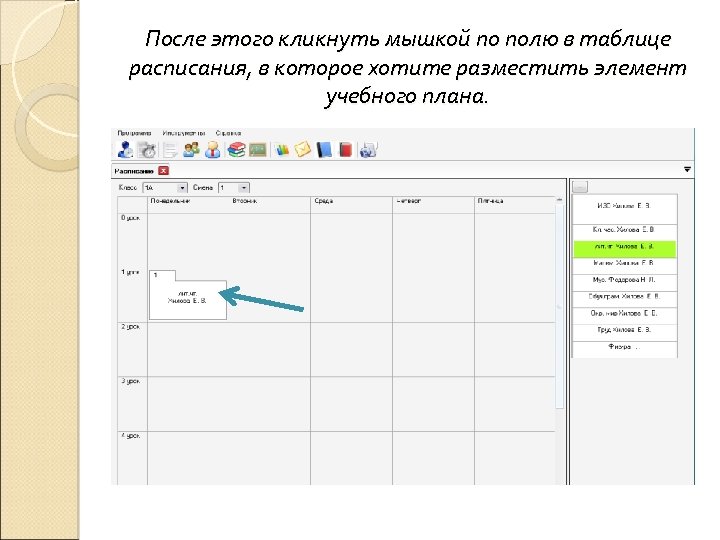The image size is (720, 540).
Task: Click the small button above the subject list
Action: [x=580, y=187]
